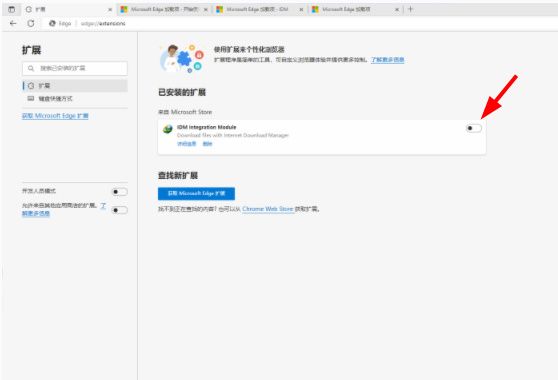Open a new tab with the plus icon
Screen dimensions: 558x380
410,9
